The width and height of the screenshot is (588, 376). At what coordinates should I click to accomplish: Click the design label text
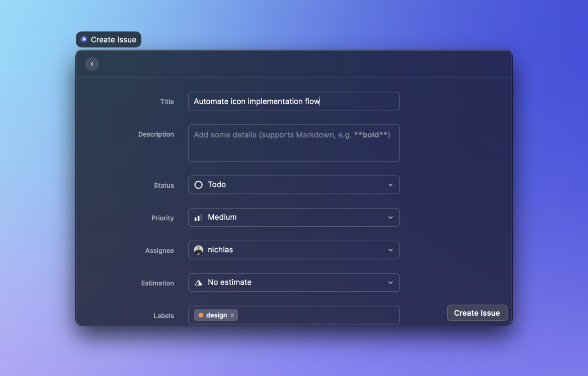(x=216, y=315)
